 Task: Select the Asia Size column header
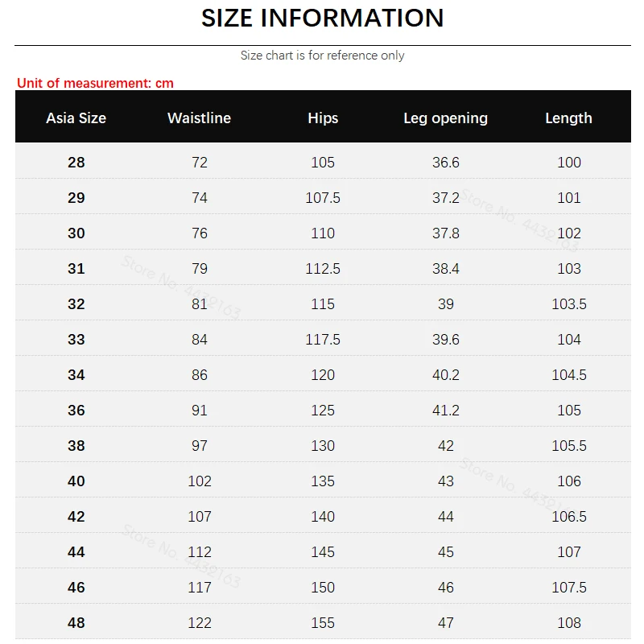(x=76, y=118)
